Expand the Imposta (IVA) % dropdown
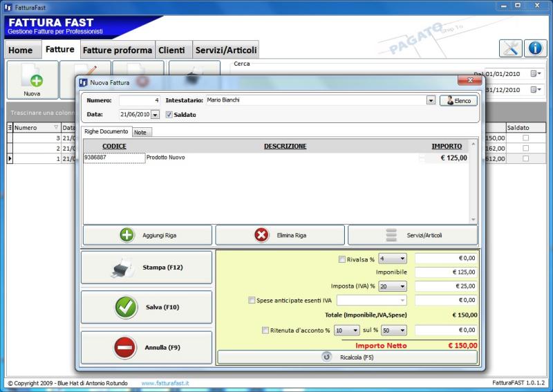The width and height of the screenshot is (553, 392). pos(402,286)
